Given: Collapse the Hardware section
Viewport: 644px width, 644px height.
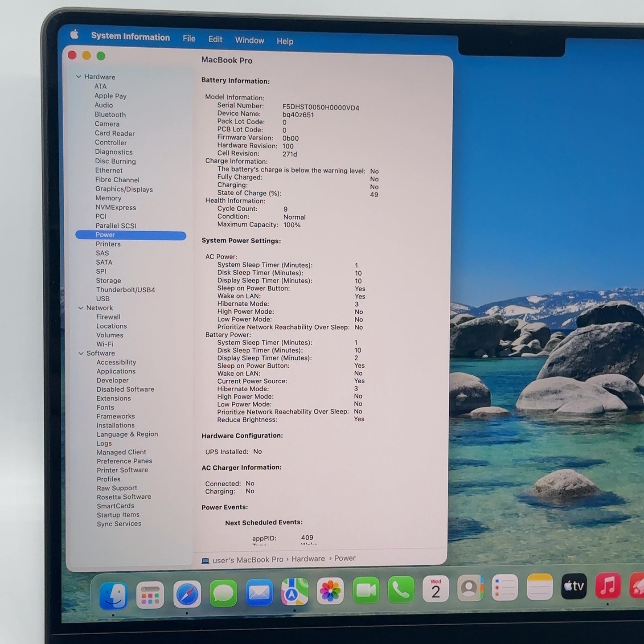Looking at the screenshot, I should (79, 77).
